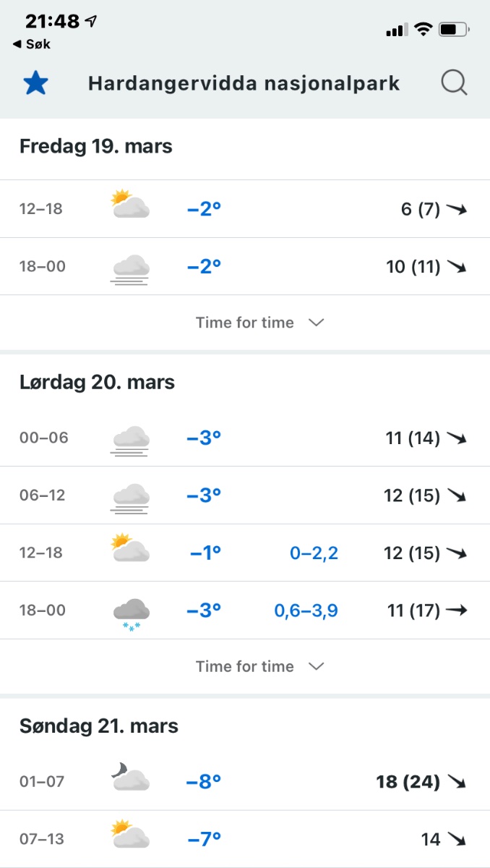Tap the snow cloud icon Lørdag 18–00

(130, 613)
